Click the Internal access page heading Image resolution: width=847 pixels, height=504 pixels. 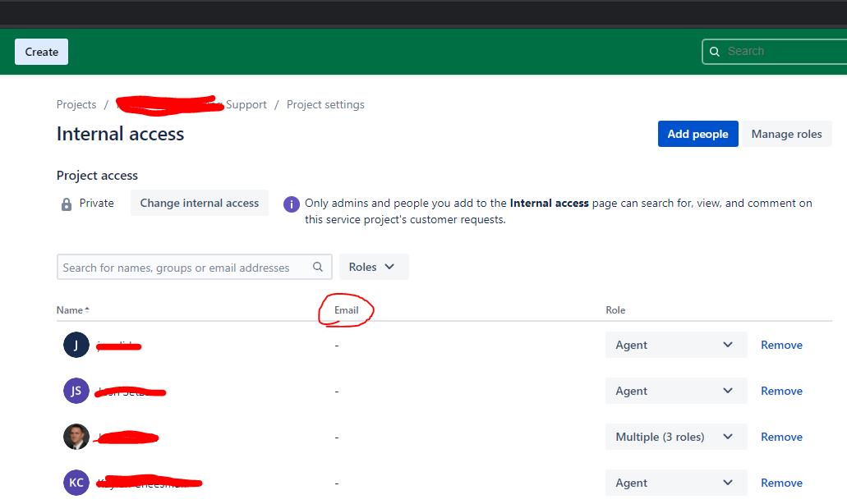pos(120,134)
